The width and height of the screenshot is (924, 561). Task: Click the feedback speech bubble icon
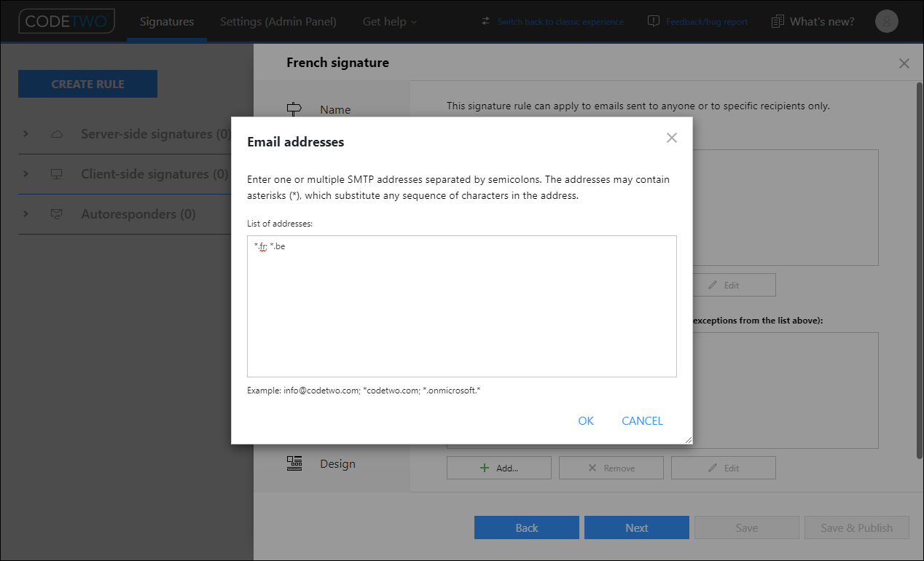tap(654, 21)
